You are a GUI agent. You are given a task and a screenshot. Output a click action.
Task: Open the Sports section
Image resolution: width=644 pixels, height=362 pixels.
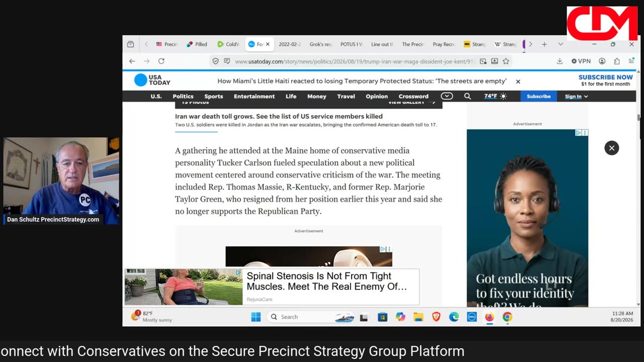[x=214, y=97]
